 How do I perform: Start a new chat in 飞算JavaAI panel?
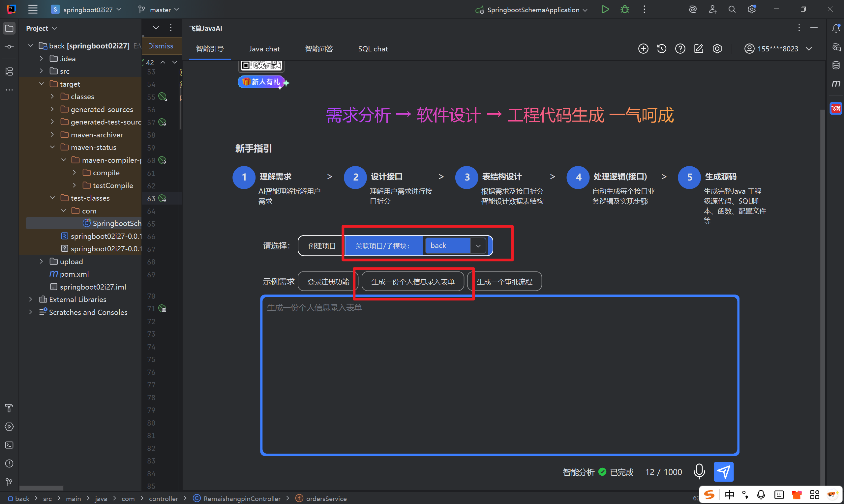point(643,48)
